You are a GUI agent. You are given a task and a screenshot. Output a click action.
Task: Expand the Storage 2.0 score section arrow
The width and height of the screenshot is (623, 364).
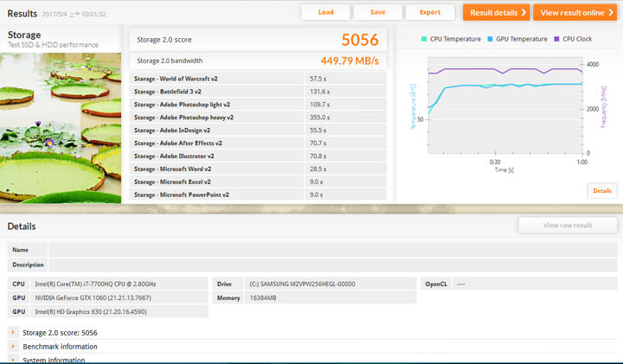pyautogui.click(x=13, y=333)
